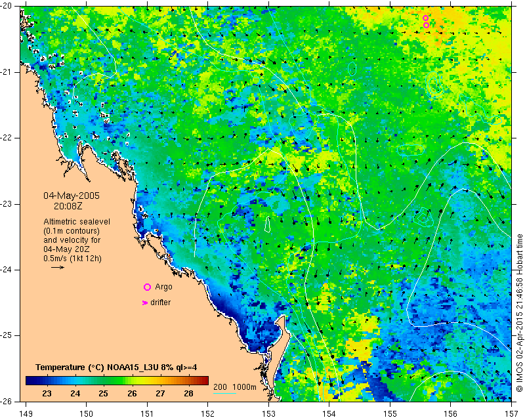Click the longitude axis label '152'

tap(207, 414)
